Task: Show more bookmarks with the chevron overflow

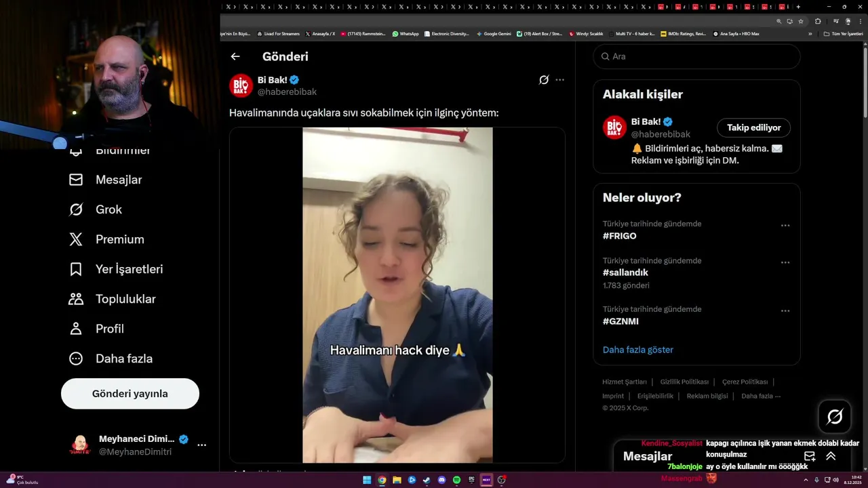Action: (x=810, y=34)
